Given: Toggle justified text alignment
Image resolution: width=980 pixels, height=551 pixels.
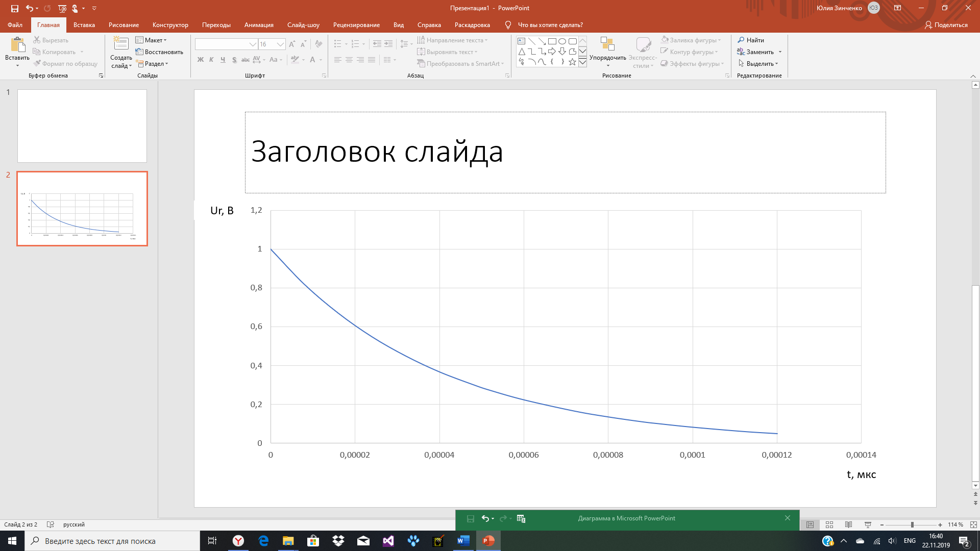Looking at the screenshot, I should tap(372, 60).
